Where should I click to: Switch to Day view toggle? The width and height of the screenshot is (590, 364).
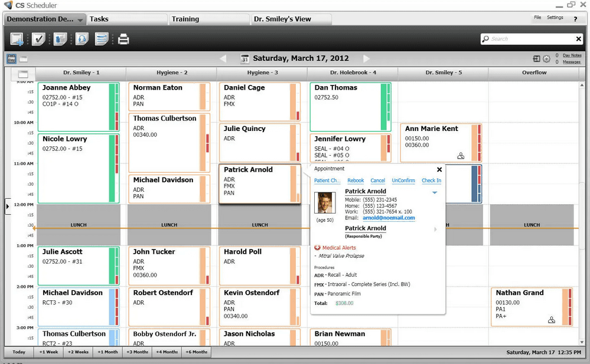(x=11, y=58)
